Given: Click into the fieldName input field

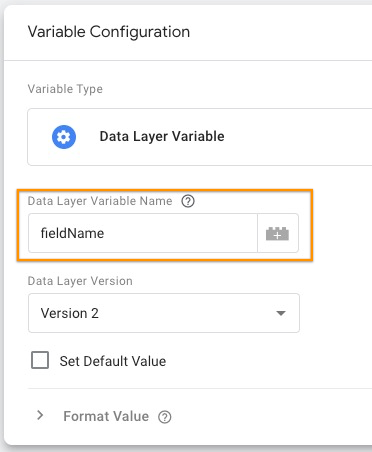Looking at the screenshot, I should point(143,233).
